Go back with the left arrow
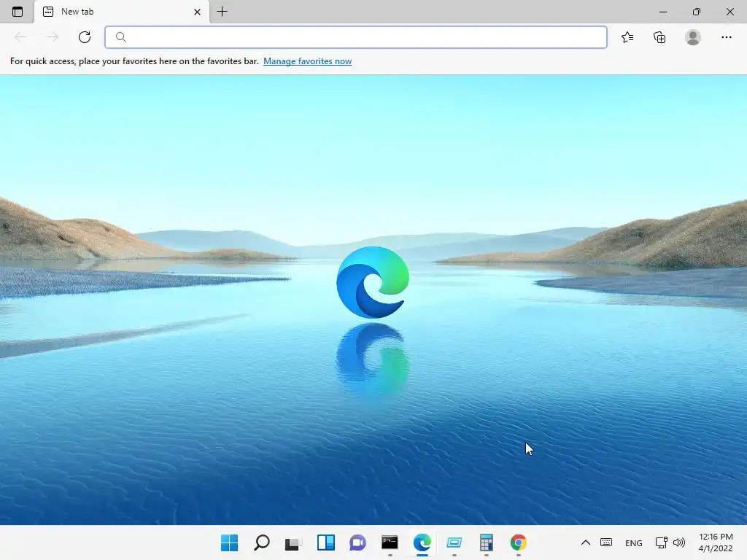This screenshot has height=560, width=747. point(20,37)
